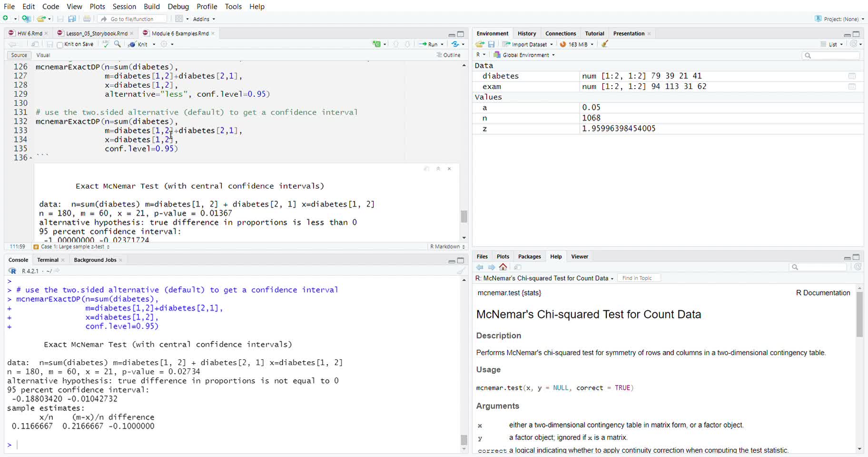This screenshot has width=868, height=457.
Task: Click the Knit button
Action: [138, 44]
